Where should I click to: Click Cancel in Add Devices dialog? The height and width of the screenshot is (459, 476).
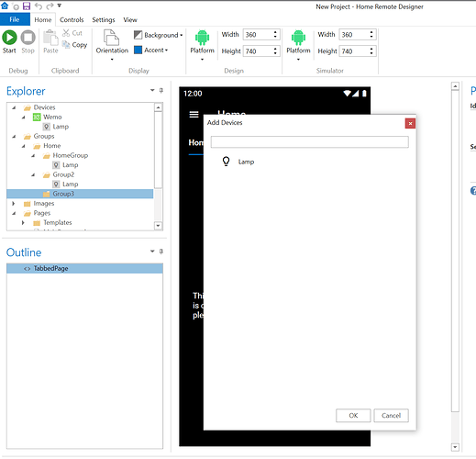pos(391,416)
